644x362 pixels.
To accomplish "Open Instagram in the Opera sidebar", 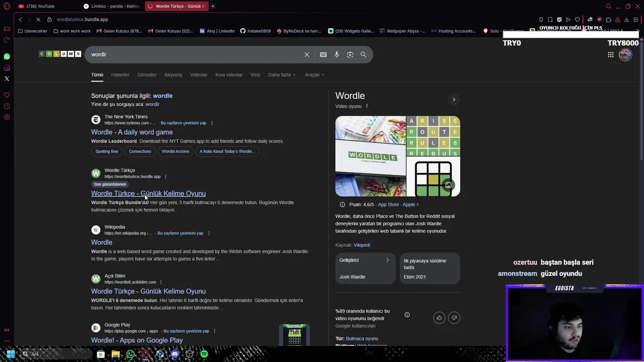I will click(7, 67).
